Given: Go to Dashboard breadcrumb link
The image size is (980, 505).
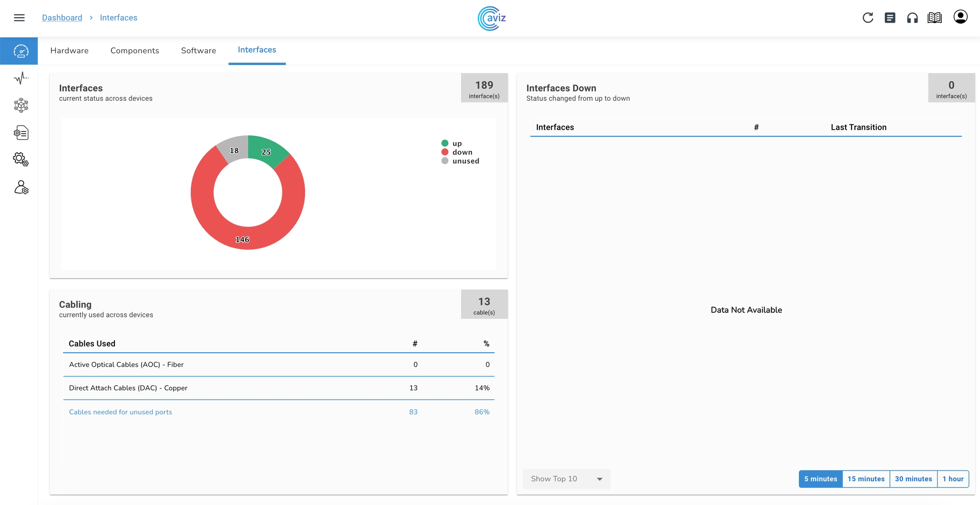Looking at the screenshot, I should (62, 17).
